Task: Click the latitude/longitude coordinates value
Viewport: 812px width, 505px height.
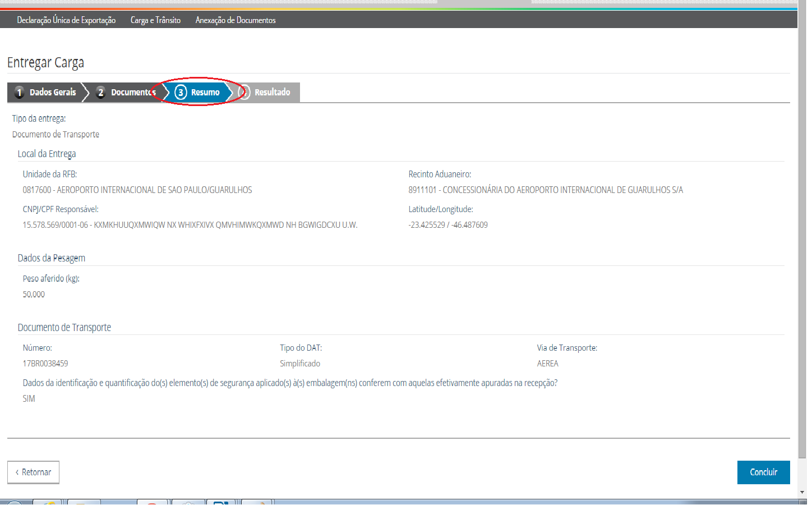Action: pos(448,225)
